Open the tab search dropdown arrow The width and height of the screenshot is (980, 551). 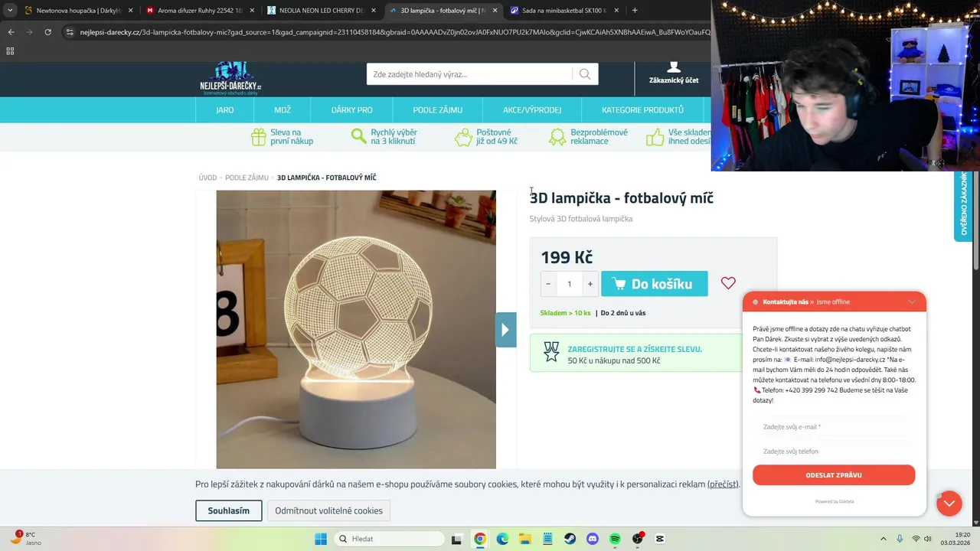[x=10, y=11]
